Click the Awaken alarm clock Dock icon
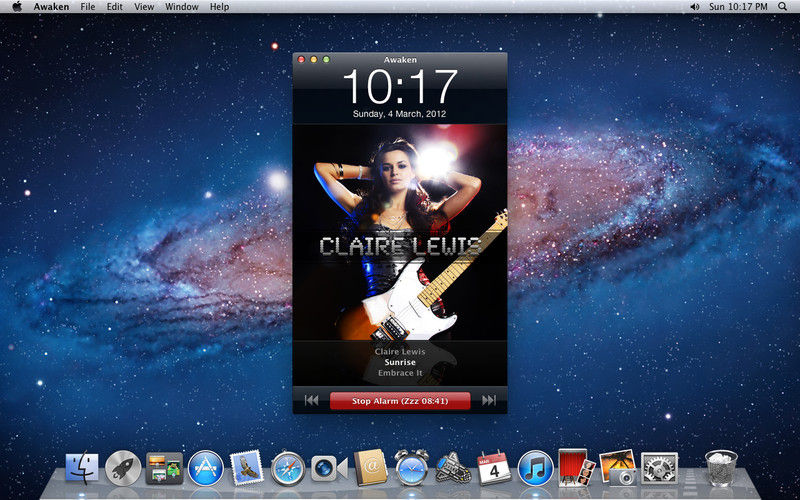This screenshot has height=500, width=800. (412, 467)
